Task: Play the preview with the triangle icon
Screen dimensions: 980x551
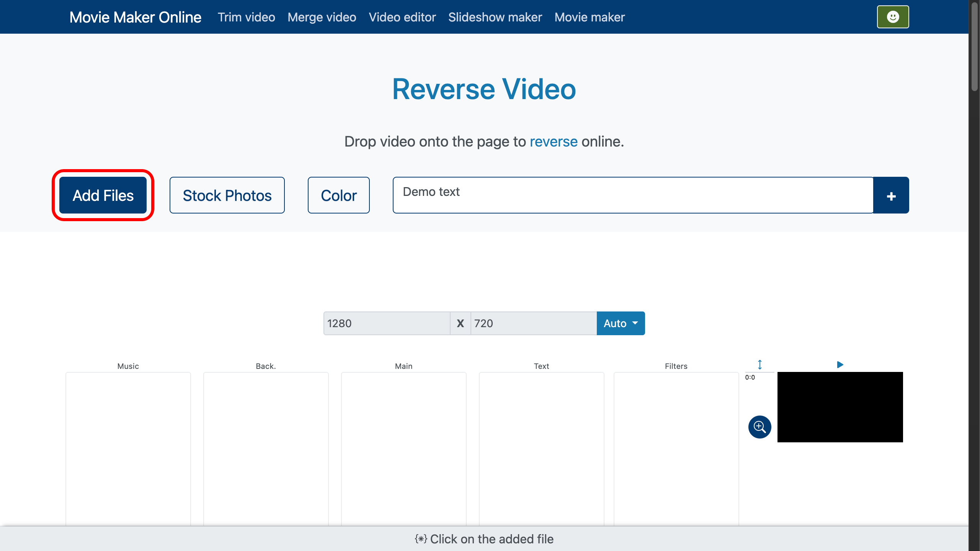Action: (x=840, y=365)
